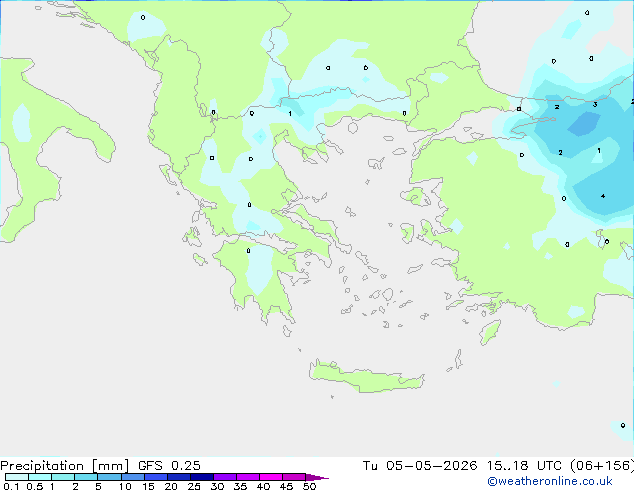Viewport: 634px width, 490px height.
Task: Click the '0.1' legend scale label
Action: tap(11, 486)
